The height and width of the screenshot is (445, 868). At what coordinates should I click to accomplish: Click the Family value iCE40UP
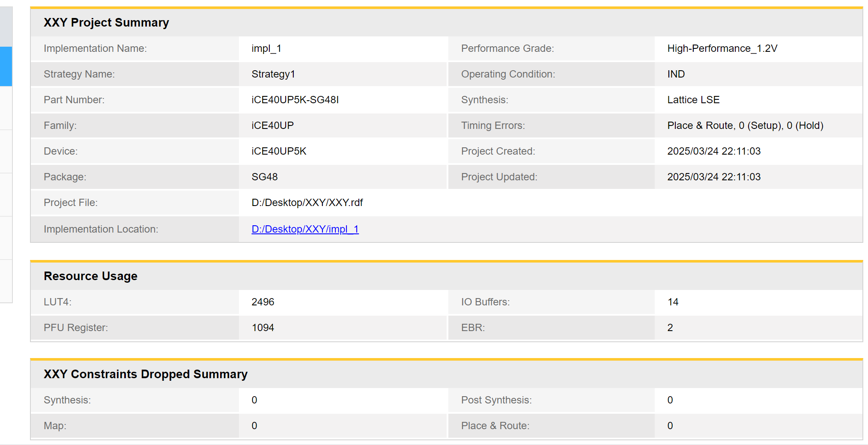(272, 125)
